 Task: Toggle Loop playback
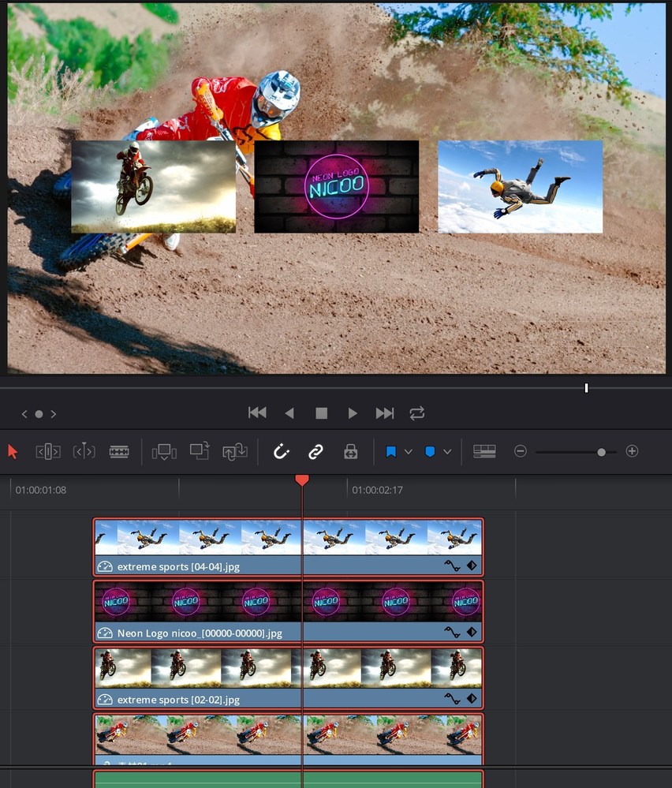[417, 413]
